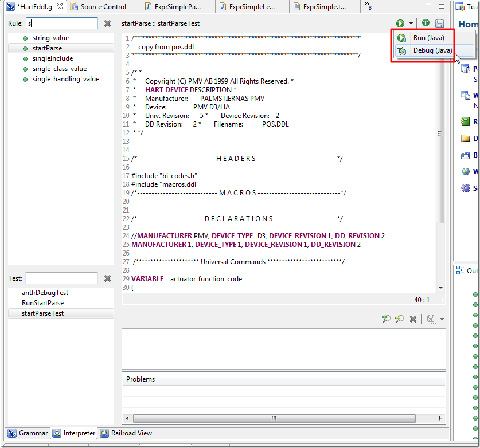Open the ExprSimple.t... text tab

click(325, 6)
